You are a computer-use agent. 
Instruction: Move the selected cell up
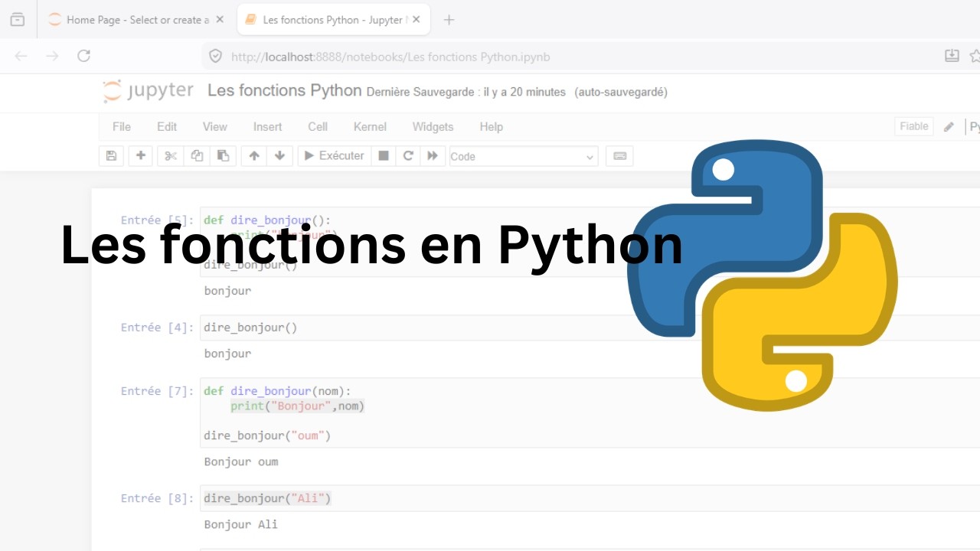pos(254,156)
